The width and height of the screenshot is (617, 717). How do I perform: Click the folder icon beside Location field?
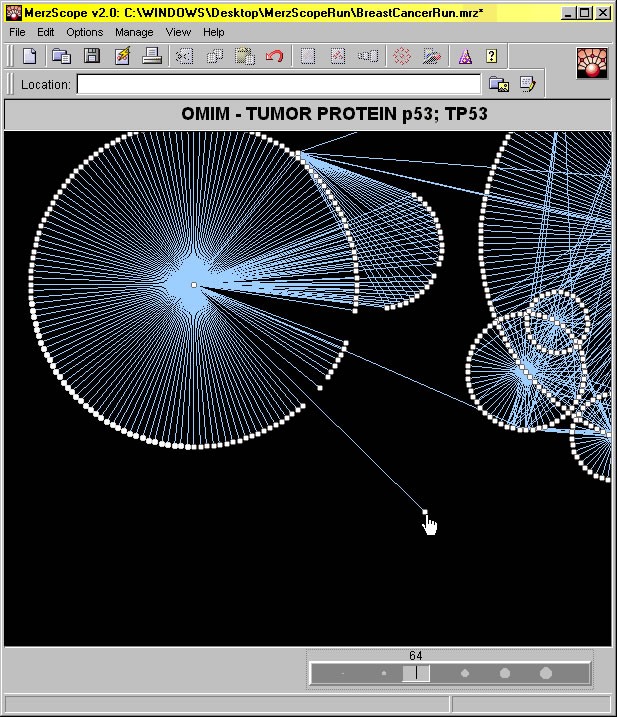(x=499, y=85)
